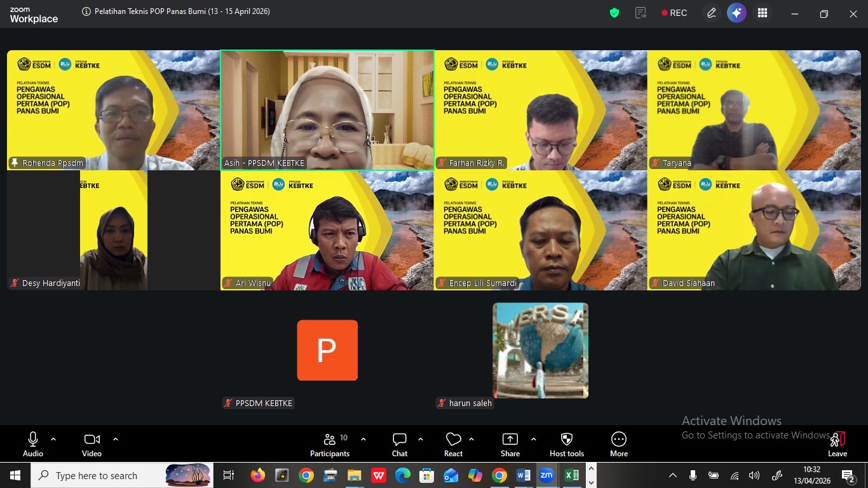The image size is (868, 488).
Task: Expand the Audio options arrow
Action: (53, 439)
